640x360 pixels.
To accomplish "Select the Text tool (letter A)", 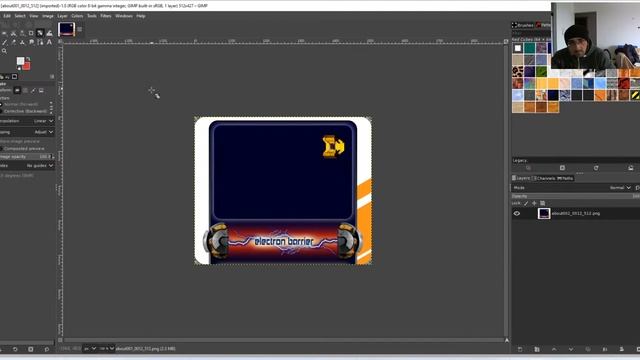I will [x=49, y=42].
